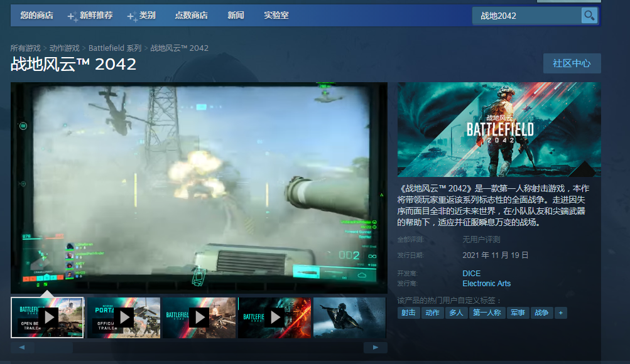Screen dimensions: 630x364
Task: Click the search magnifier icon
Action: [x=589, y=16]
